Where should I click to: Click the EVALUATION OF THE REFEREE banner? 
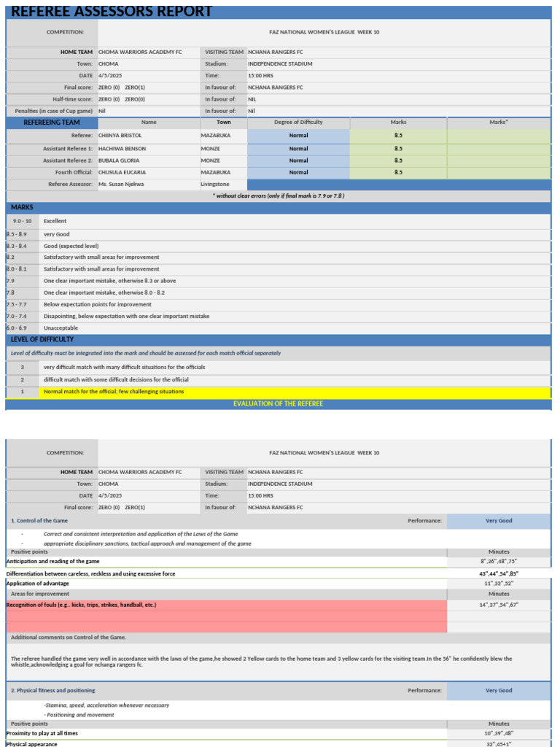coord(278,404)
